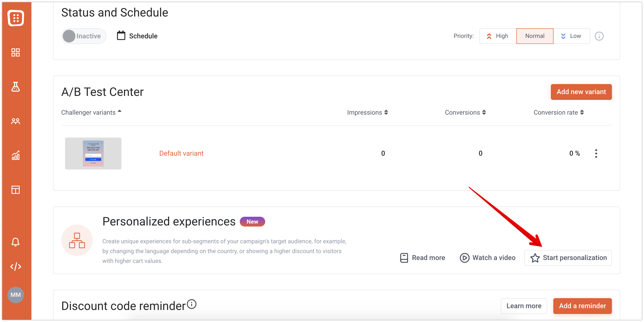Toggle the Inactive campaign status switch
Viewport: 644px width, 322px height.
coord(84,36)
